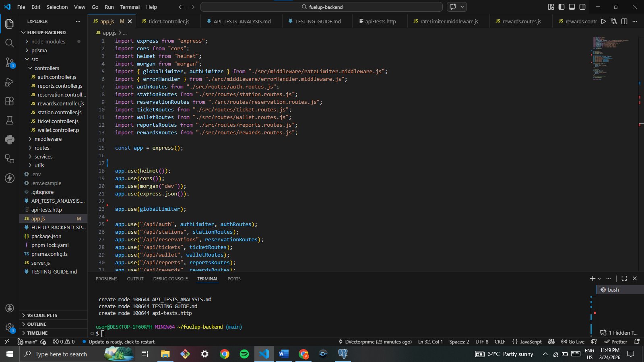This screenshot has width=644, height=362.
Task: Open the Extensions view
Action: click(9, 101)
